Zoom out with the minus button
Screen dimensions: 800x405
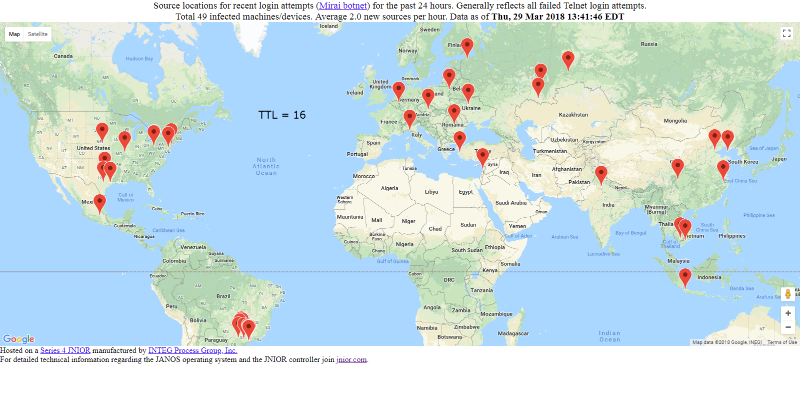pyautogui.click(x=788, y=327)
